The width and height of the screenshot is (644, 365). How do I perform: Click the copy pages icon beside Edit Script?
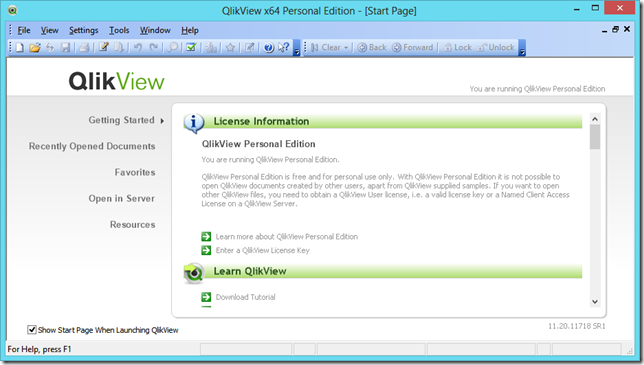click(x=118, y=48)
